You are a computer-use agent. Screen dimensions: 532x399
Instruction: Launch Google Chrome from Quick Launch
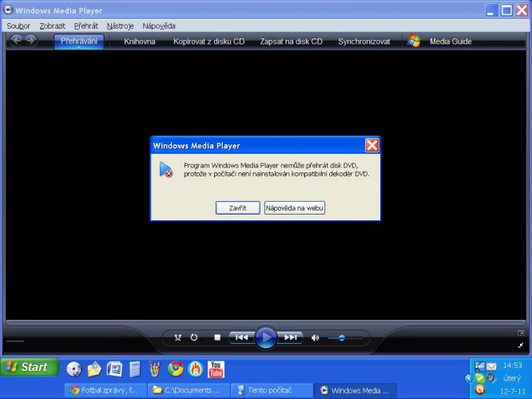175,369
